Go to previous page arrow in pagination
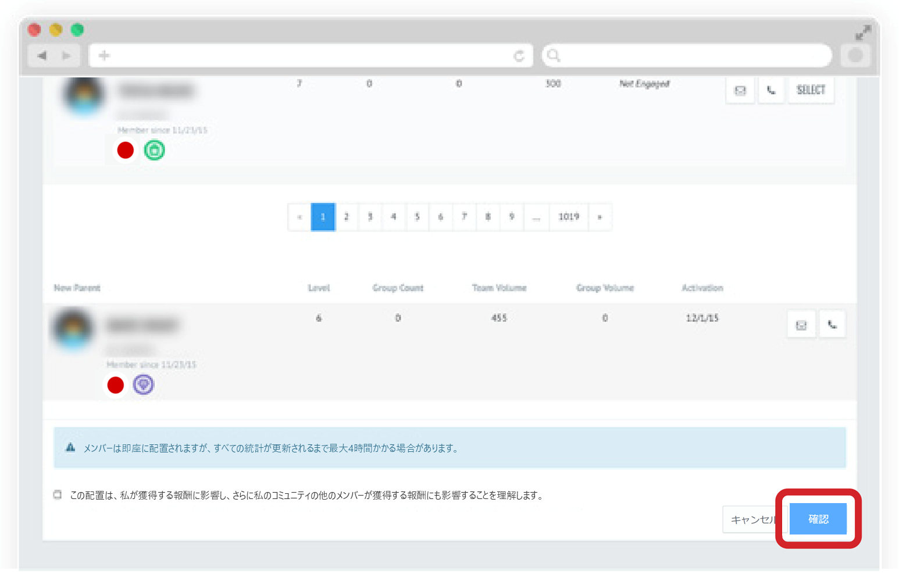Screen dimensions: 899x588 [x=299, y=217]
